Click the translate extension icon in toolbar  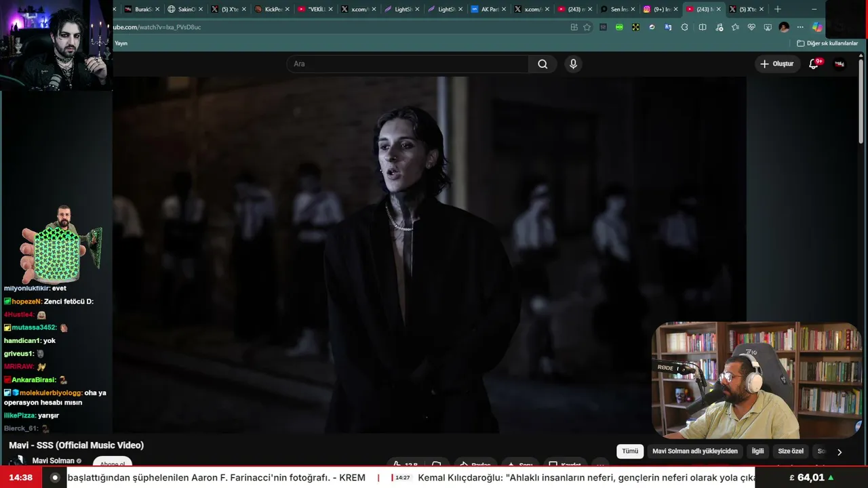click(668, 27)
